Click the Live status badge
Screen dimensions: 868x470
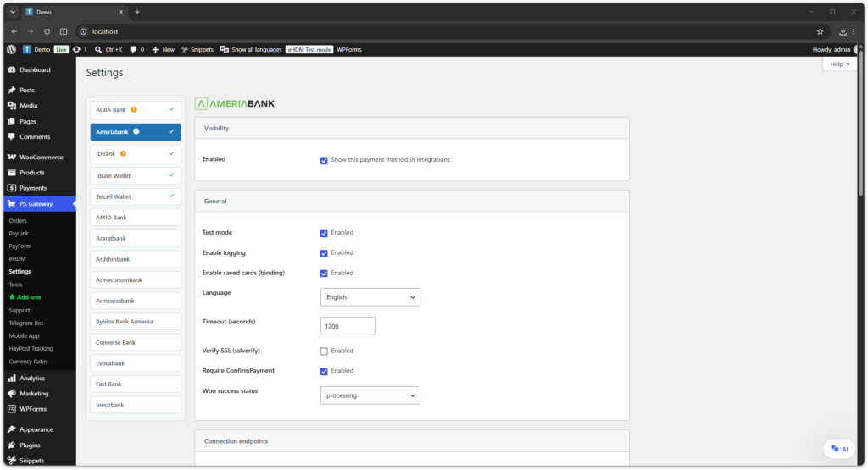pyautogui.click(x=61, y=49)
